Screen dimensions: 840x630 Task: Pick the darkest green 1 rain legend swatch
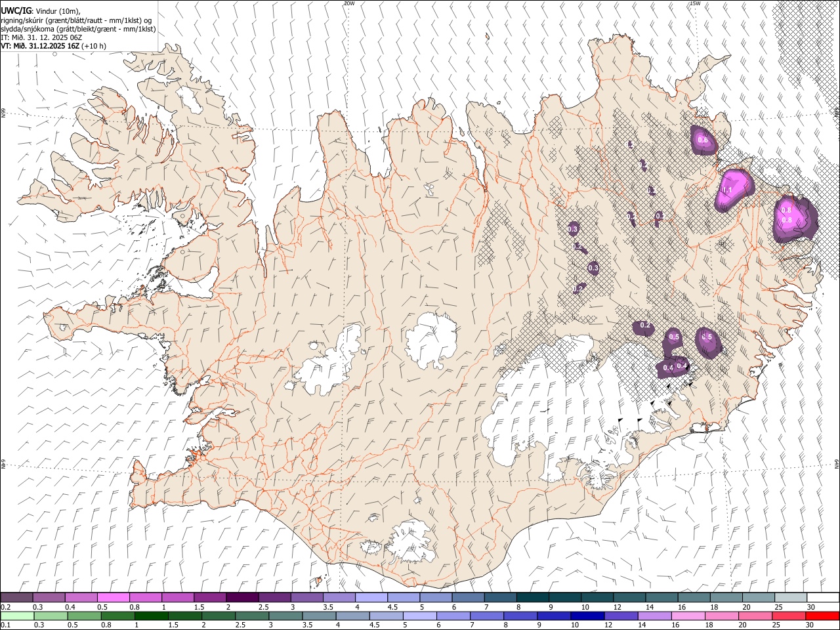tap(152, 616)
